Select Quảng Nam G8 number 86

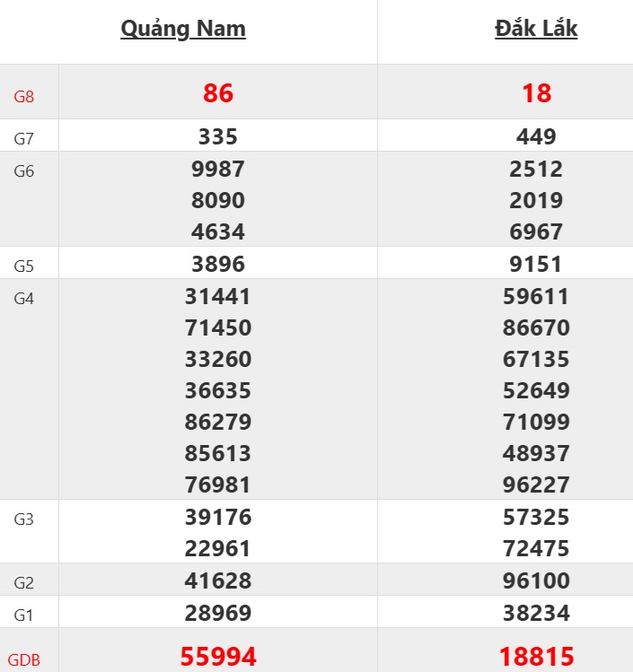click(218, 93)
